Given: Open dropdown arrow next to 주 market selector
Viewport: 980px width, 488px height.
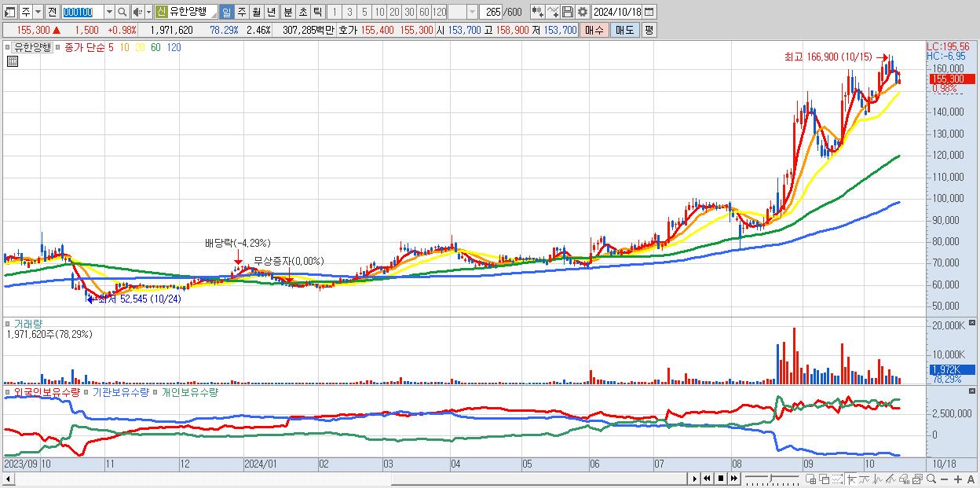Looking at the screenshot, I should pyautogui.click(x=38, y=12).
